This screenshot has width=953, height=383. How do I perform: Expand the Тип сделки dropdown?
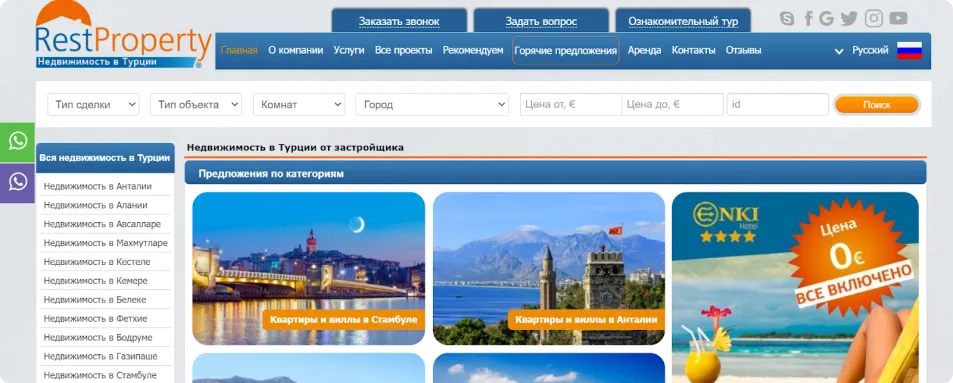94,105
